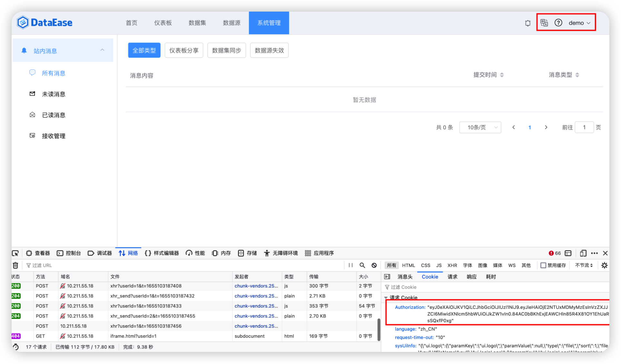
Task: Enable the 禁用缓存 checkbox
Action: [543, 265]
